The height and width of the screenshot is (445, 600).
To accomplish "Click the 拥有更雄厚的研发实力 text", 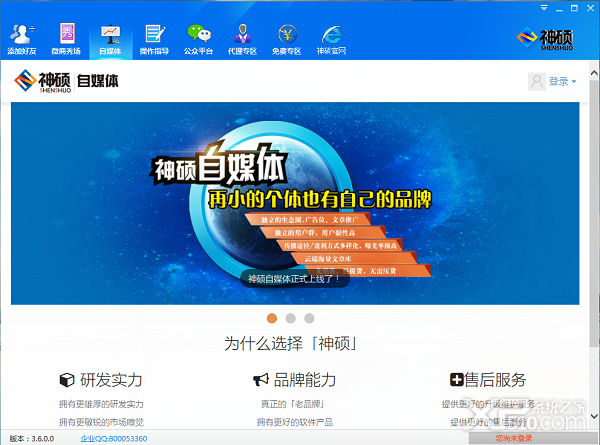I will tap(101, 404).
